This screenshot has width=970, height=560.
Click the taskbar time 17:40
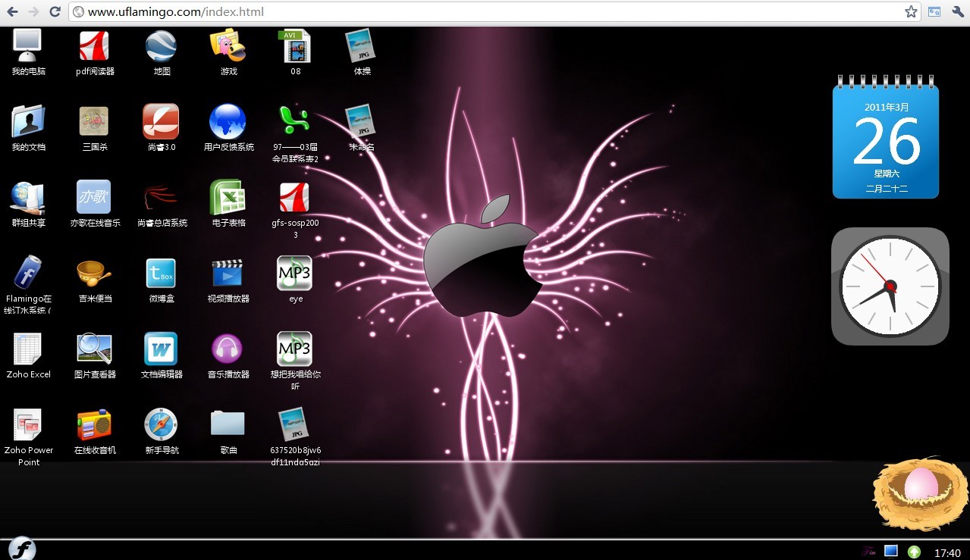coord(947,552)
